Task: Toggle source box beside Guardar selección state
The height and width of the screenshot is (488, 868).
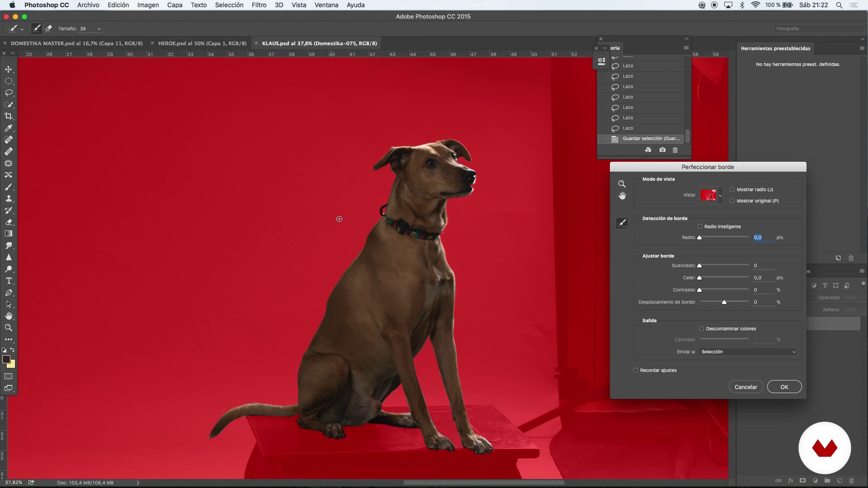Action: tap(603, 139)
